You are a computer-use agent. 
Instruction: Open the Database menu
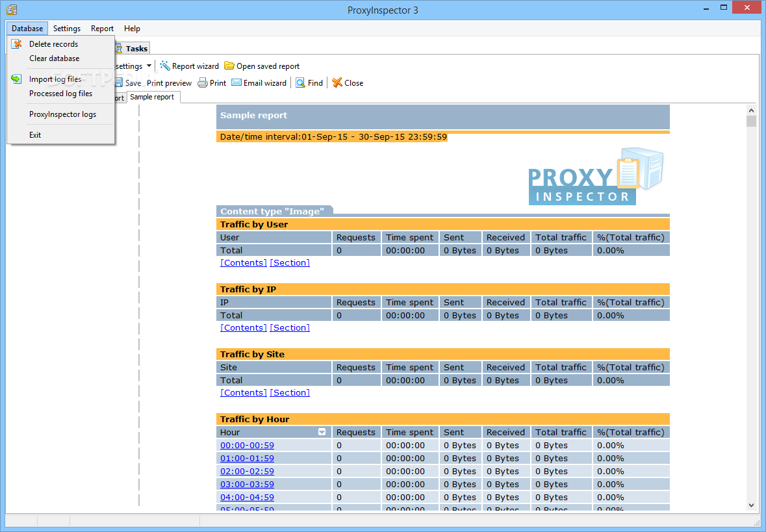pos(27,29)
